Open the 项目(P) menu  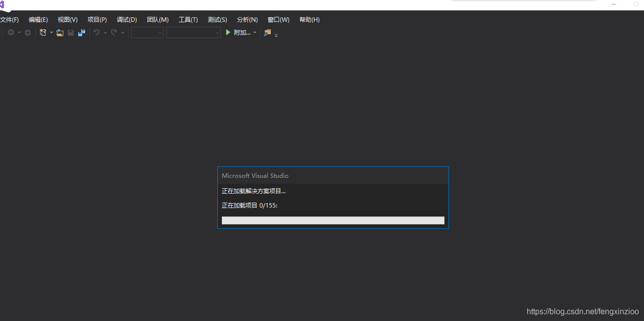(97, 20)
